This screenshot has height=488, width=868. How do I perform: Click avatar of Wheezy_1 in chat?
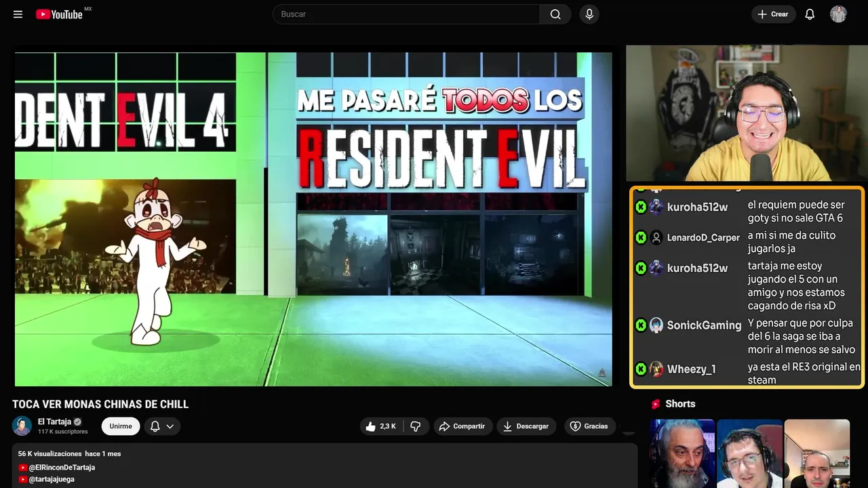(656, 369)
